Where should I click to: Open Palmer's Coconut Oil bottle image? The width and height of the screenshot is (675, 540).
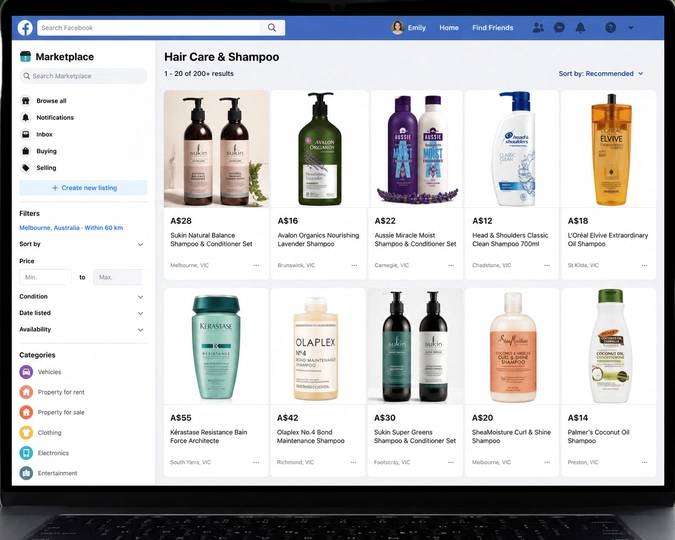pyautogui.click(x=609, y=346)
